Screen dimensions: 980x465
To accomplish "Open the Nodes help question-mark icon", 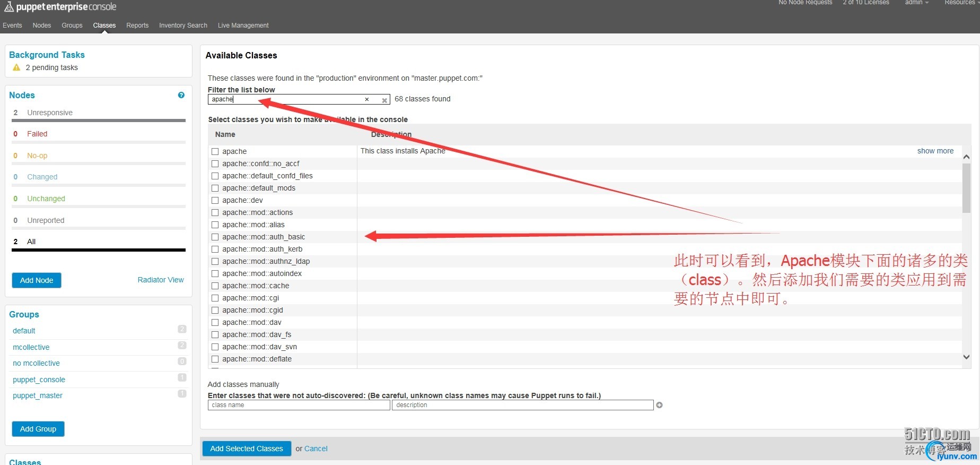I will click(x=181, y=95).
